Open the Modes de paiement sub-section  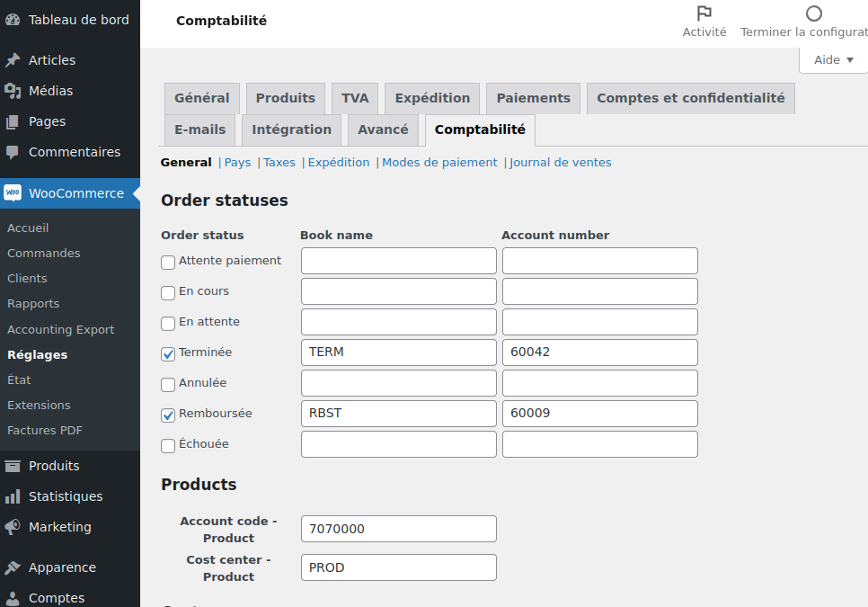[x=439, y=163]
